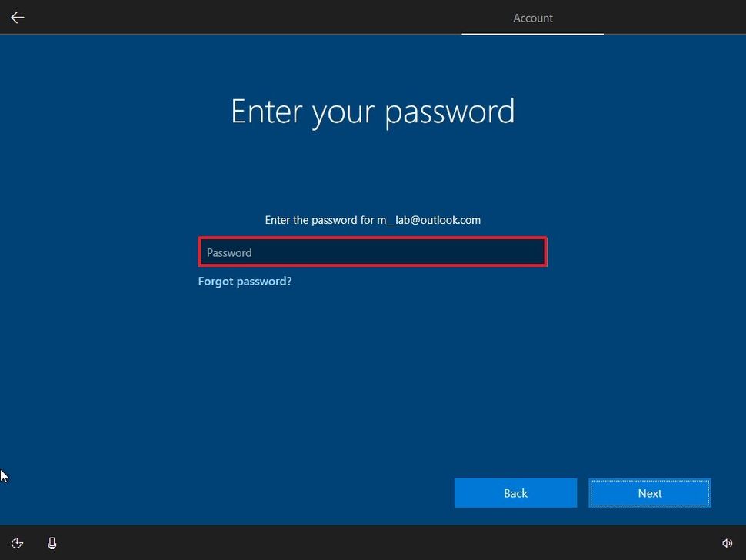
Task: Select the accessibility icon in bottom bar
Action: pos(17,542)
